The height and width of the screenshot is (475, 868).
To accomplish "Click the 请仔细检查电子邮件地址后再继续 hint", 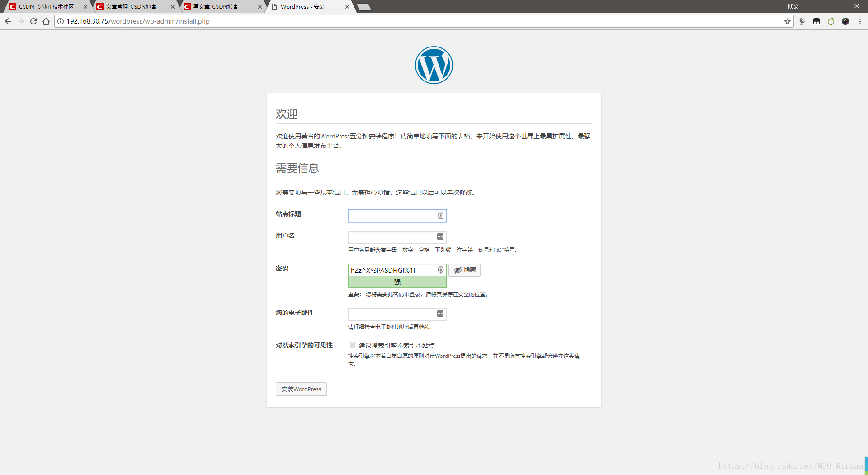I will [x=391, y=327].
